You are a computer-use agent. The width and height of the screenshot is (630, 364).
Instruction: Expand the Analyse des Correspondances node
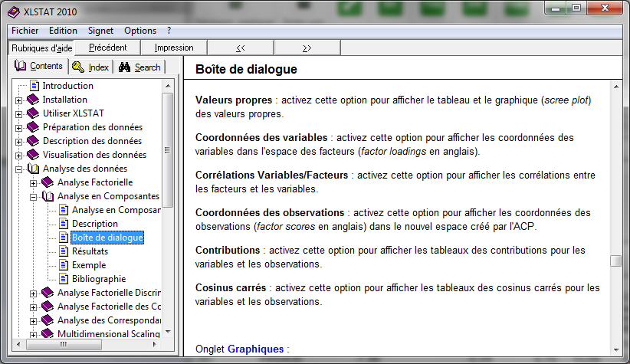(34, 321)
